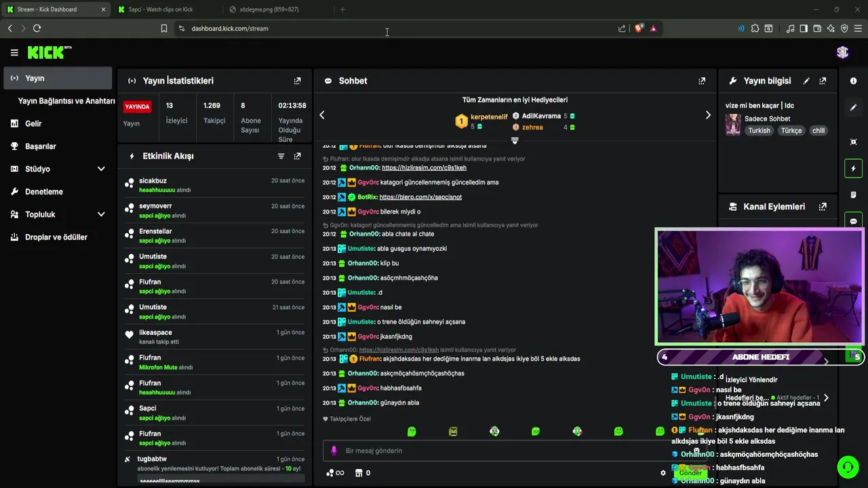Click the Türkçe tag chip
Screen dimensions: 868x488
(791, 131)
